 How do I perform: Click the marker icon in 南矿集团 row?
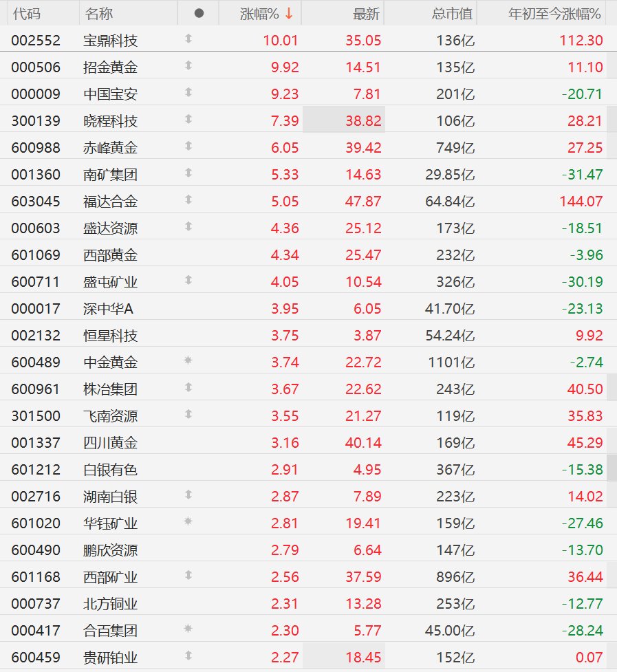188,173
